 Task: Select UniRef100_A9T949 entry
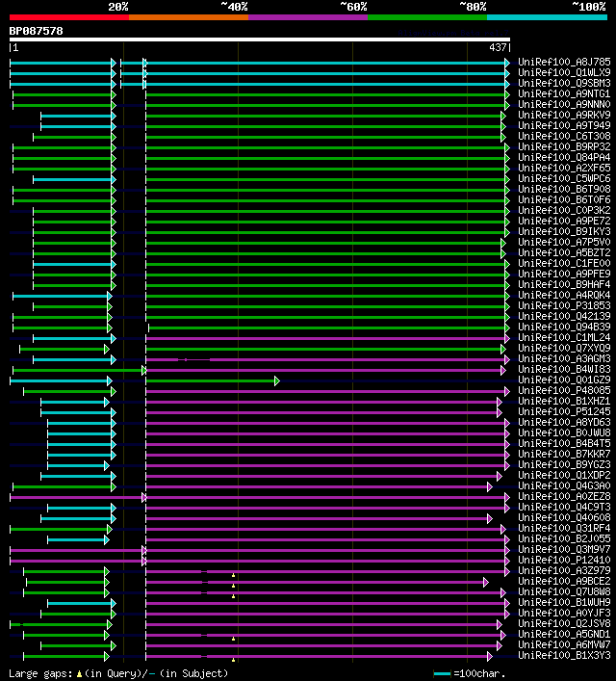pos(564,125)
